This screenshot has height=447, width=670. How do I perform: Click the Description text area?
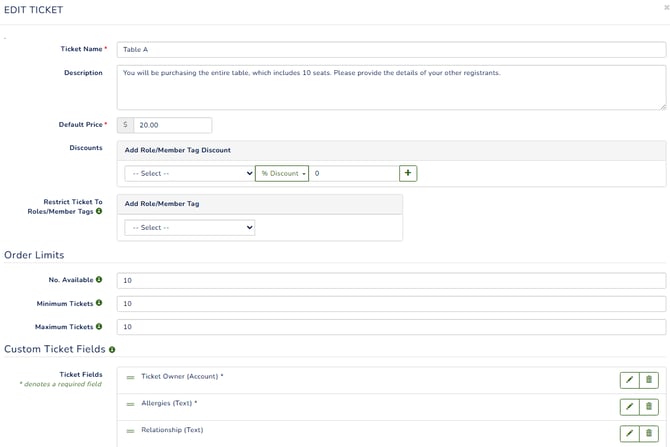391,88
